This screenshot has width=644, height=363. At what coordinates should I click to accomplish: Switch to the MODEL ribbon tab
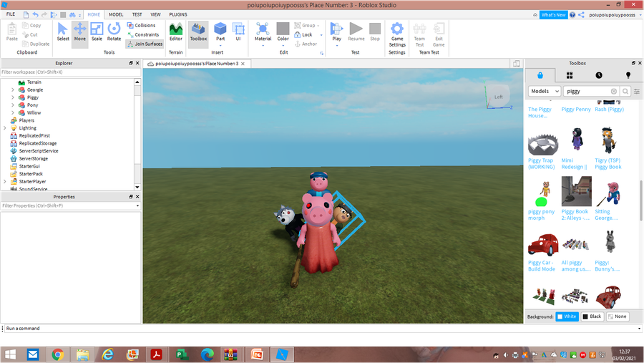(x=116, y=14)
